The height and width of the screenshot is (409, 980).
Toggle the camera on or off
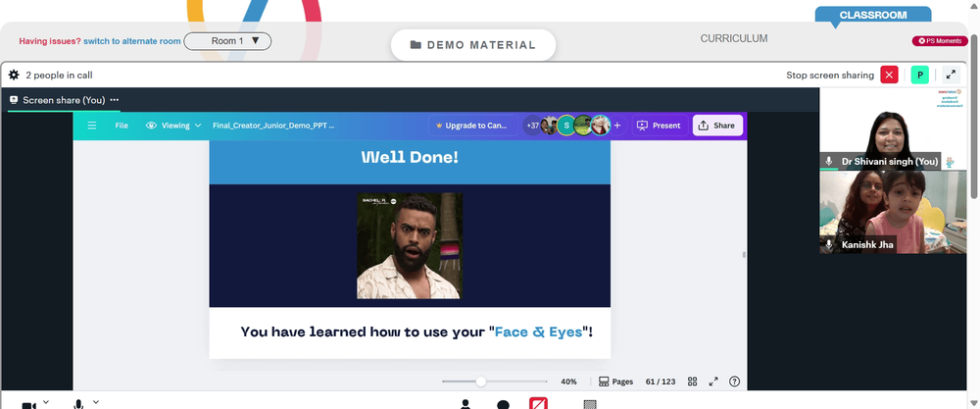(x=28, y=405)
